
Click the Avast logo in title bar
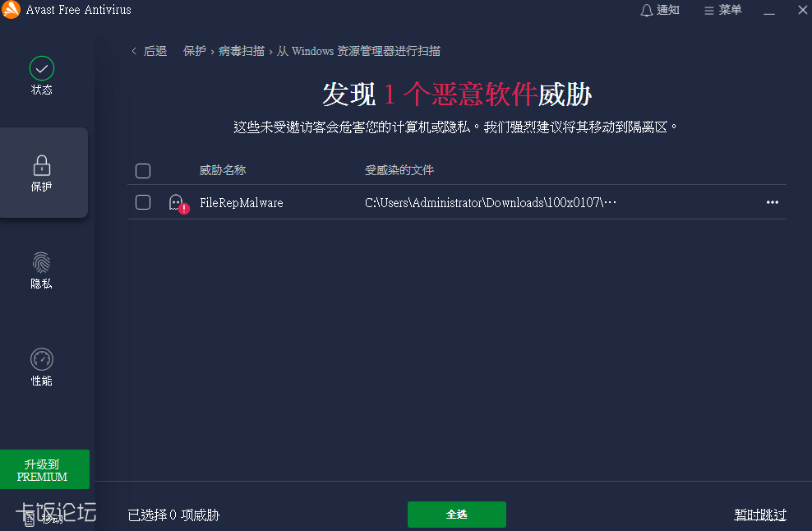[x=12, y=11]
